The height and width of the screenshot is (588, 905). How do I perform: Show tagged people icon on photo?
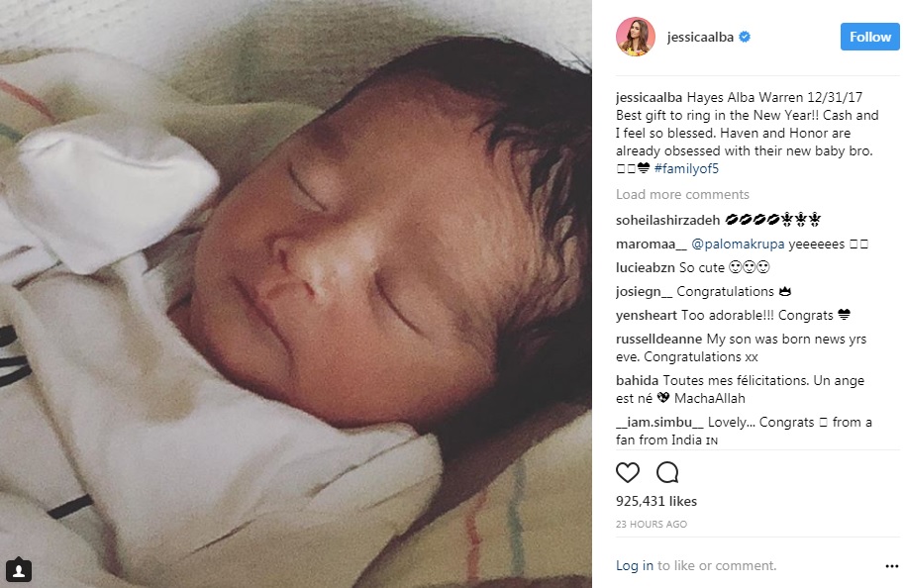coord(19,570)
